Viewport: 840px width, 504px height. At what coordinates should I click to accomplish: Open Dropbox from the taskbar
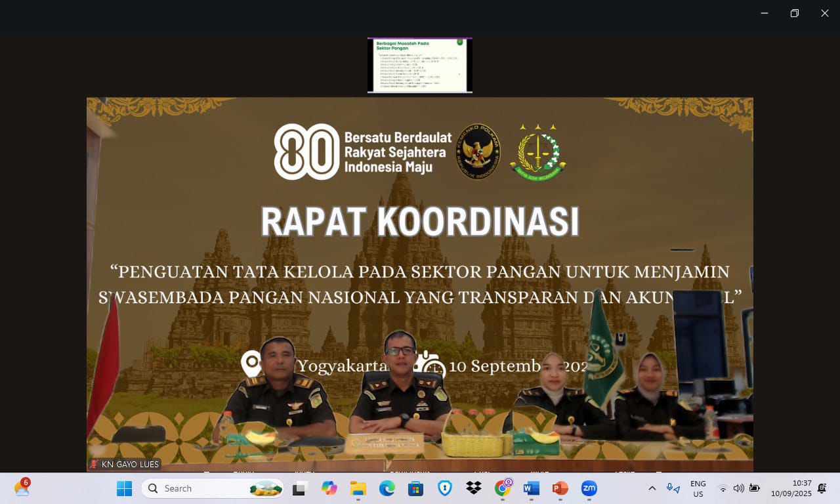(473, 488)
